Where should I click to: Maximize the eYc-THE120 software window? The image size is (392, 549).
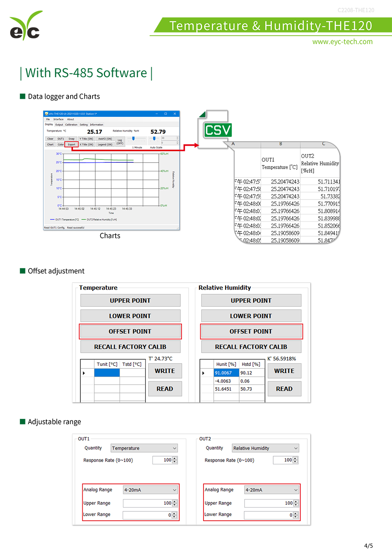(165, 114)
